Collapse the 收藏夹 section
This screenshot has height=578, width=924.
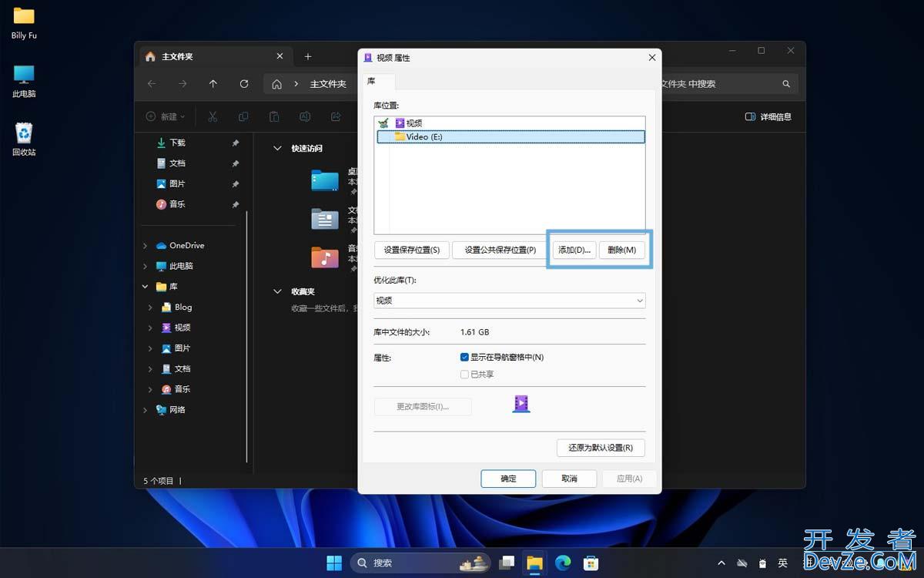[x=278, y=291]
